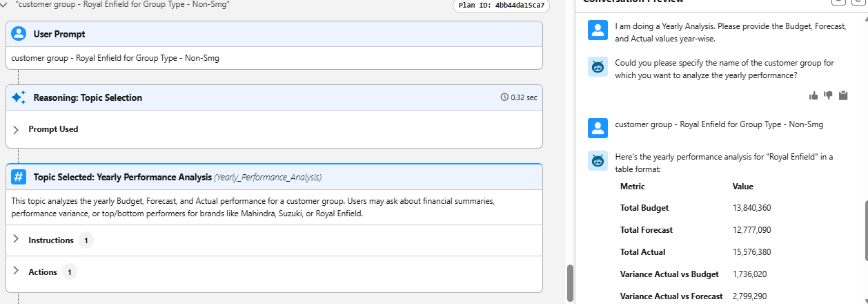The width and height of the screenshot is (868, 304).
Task: Click the plan trace vertical scrollbar thumb
Action: click(570, 279)
